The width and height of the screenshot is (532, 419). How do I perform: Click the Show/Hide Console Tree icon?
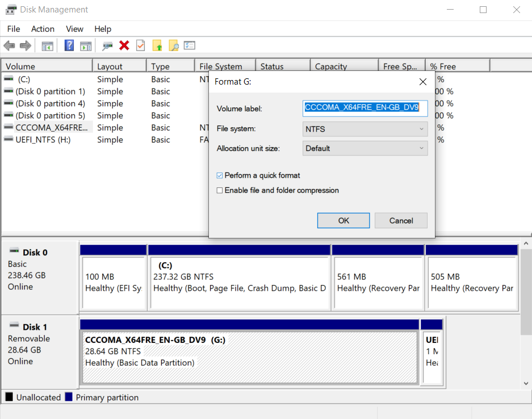click(48, 46)
